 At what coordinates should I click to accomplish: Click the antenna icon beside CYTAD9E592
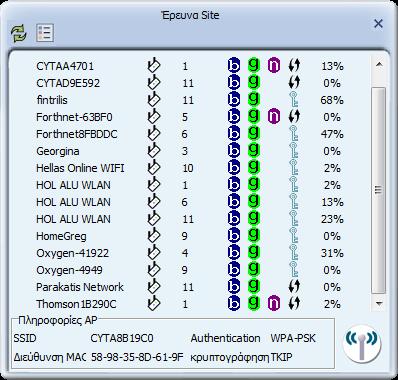[x=153, y=83]
